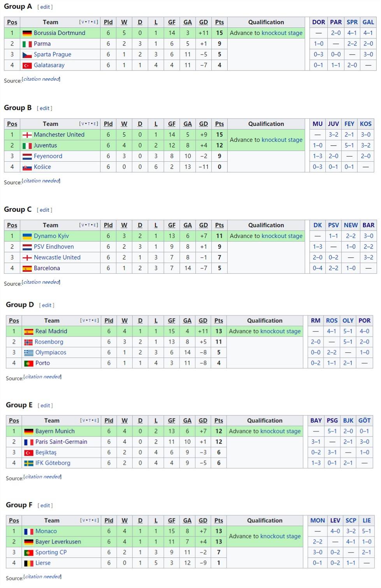
Task: Edit the Group E section
Action: tap(45, 405)
